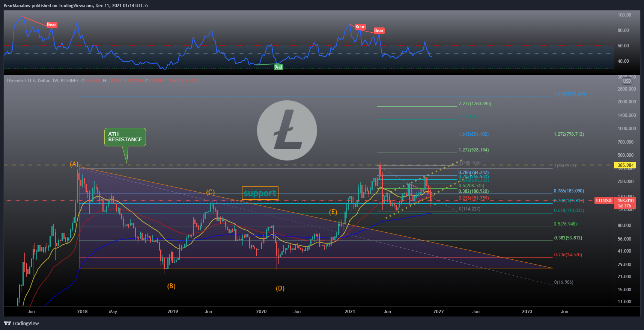Image resolution: width=644 pixels, height=330 pixels.
Task: Click the USD currency badge on price axis
Action: point(627,81)
